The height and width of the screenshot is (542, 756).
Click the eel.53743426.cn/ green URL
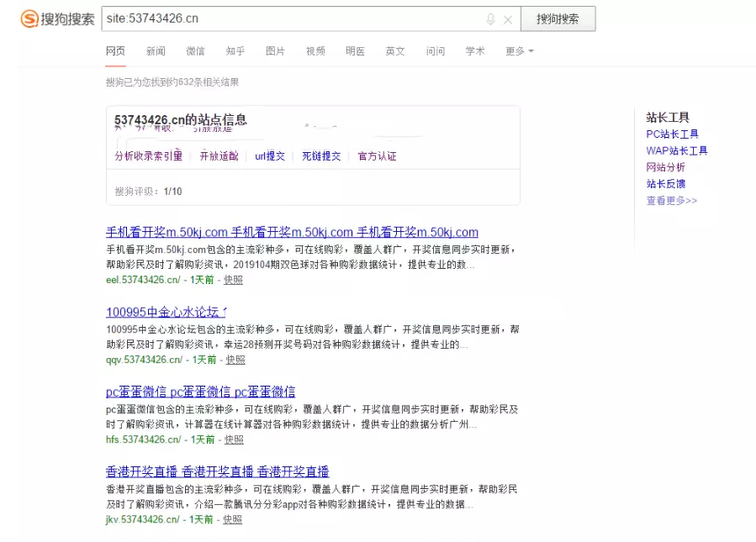click(143, 280)
